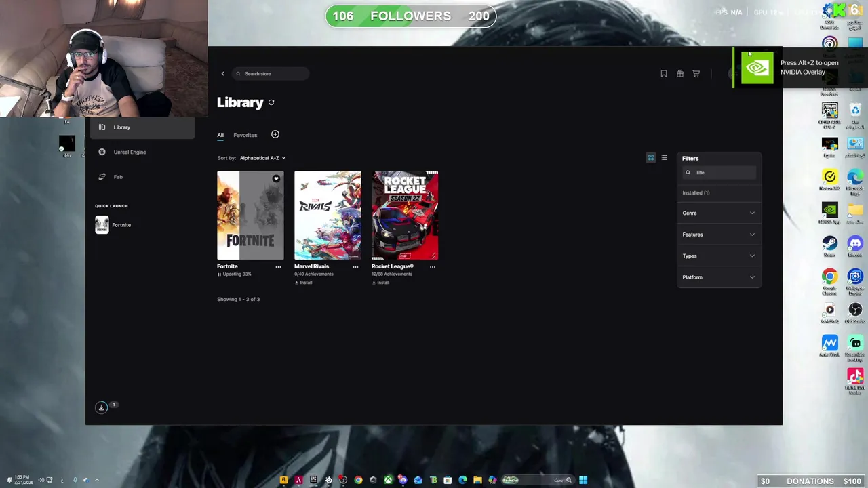The width and height of the screenshot is (868, 488).
Task: Click the Rocket League game cover
Action: (405, 216)
